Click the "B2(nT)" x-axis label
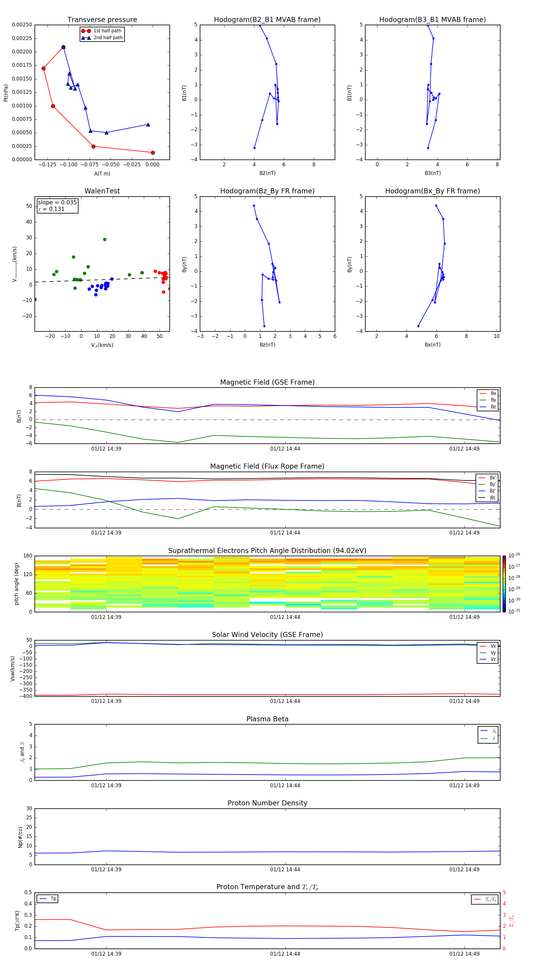 pos(267,173)
